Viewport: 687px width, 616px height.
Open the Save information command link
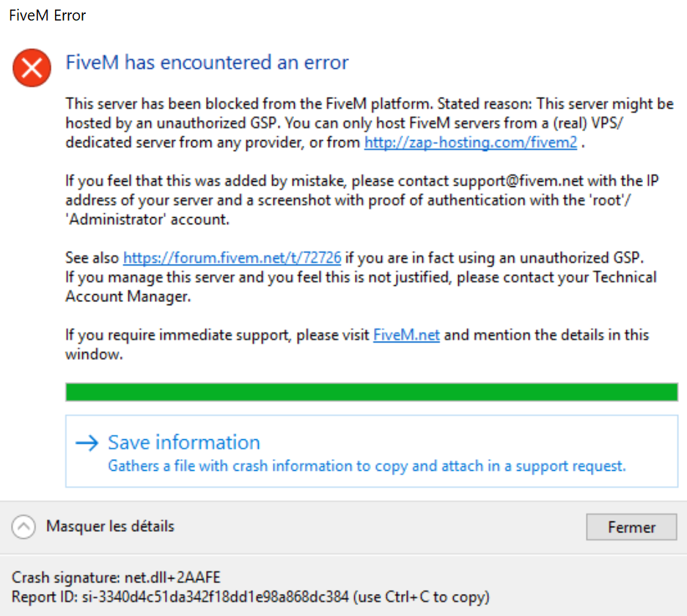pyautogui.click(x=183, y=442)
